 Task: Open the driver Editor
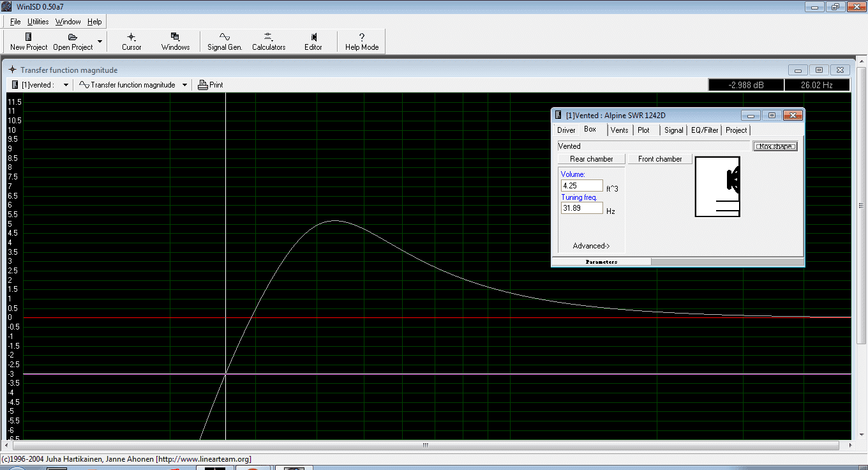click(313, 42)
